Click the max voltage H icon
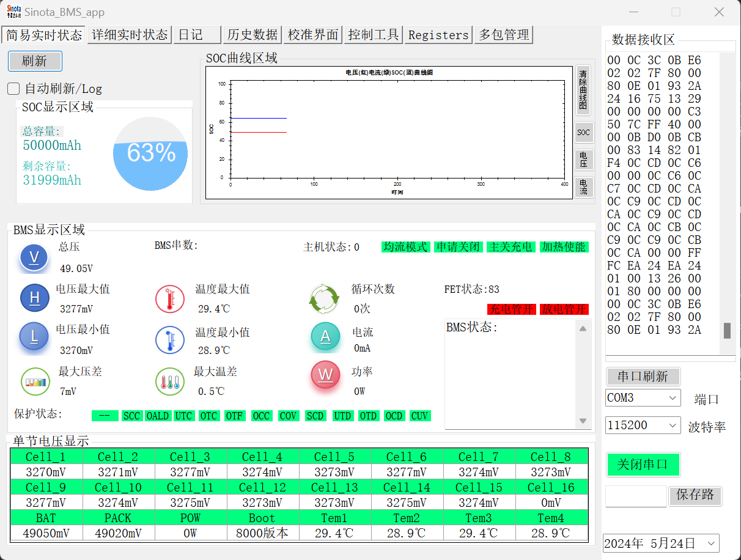The width and height of the screenshot is (741, 560). pos(34,298)
